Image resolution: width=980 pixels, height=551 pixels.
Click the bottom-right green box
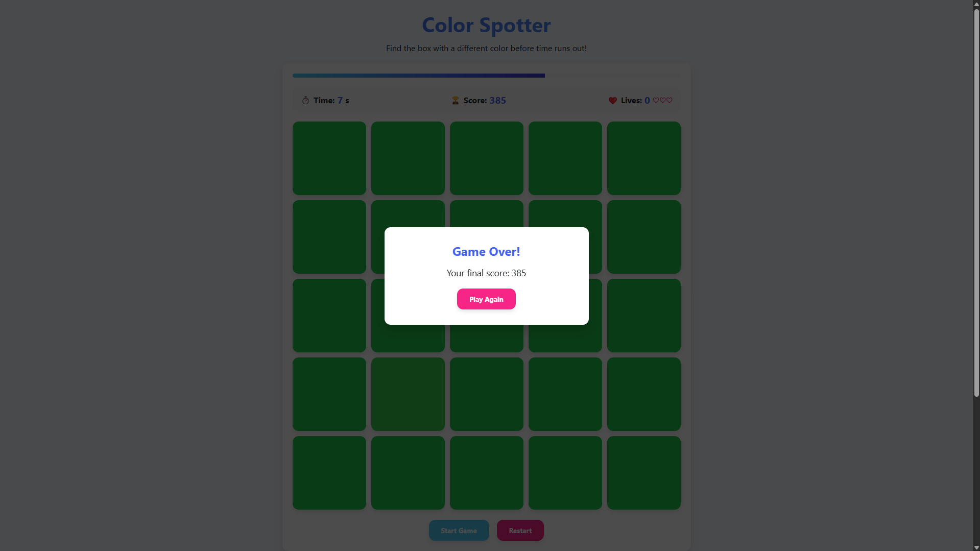coord(643,472)
